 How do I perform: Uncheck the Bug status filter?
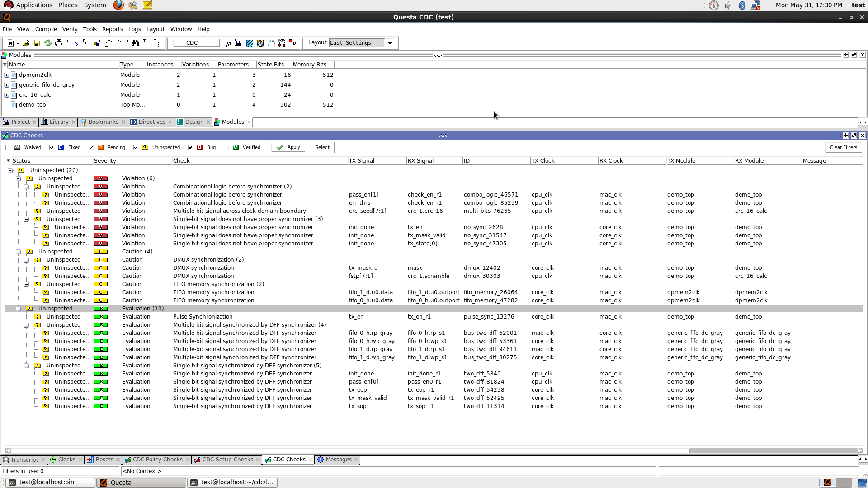tap(190, 147)
